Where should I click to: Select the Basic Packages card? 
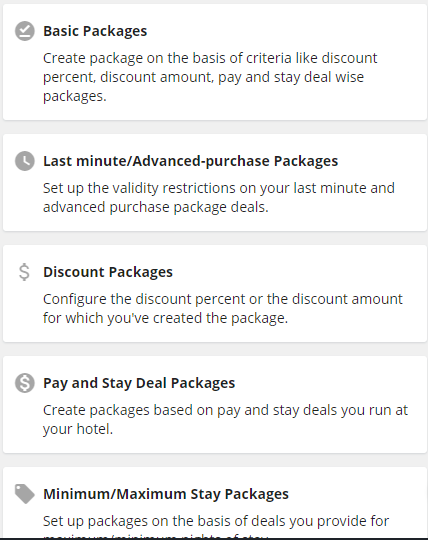[x=215, y=62]
